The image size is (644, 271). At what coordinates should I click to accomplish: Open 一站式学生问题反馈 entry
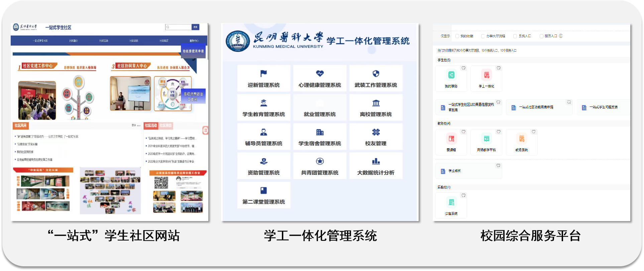tap(603, 107)
